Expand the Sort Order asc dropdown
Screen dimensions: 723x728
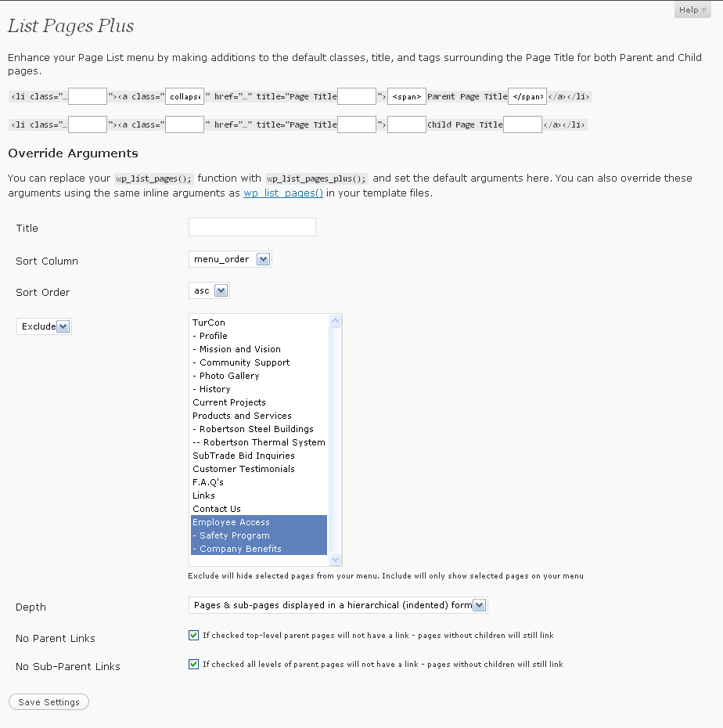tap(210, 290)
